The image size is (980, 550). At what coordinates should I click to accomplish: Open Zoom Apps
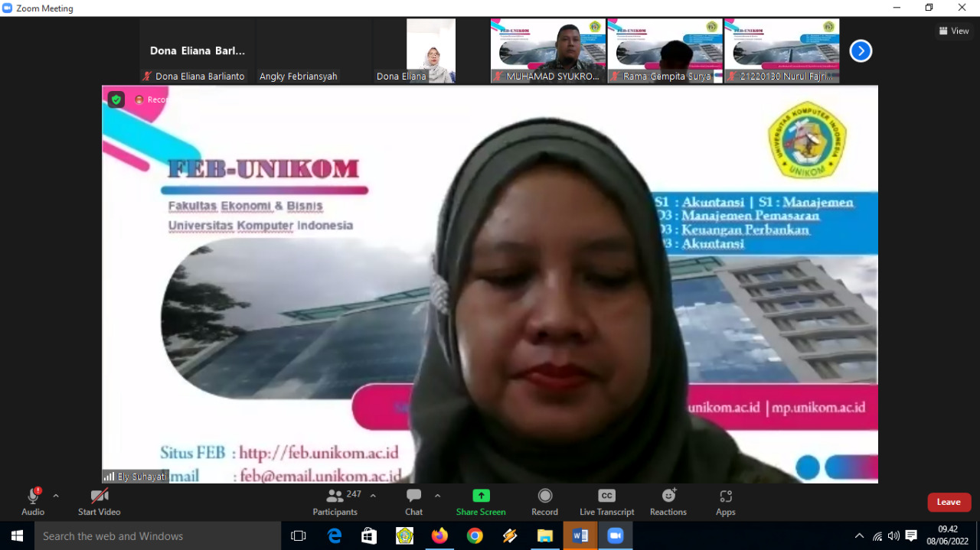pos(726,502)
